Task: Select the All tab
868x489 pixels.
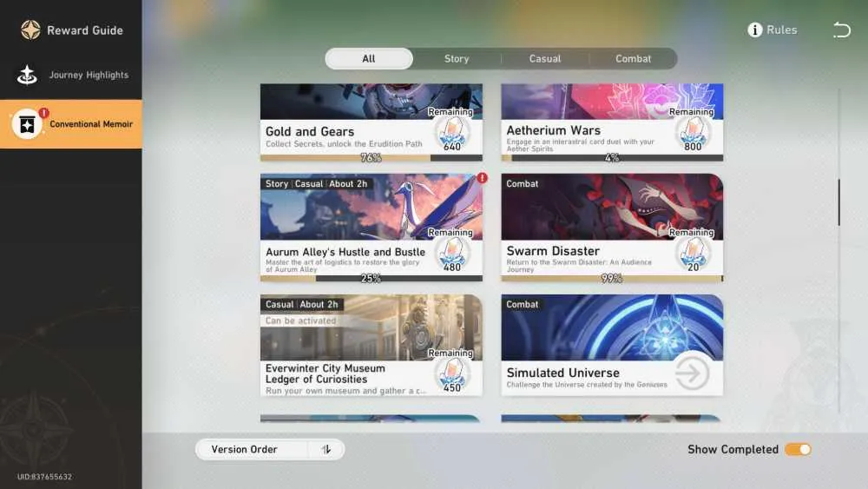Action: 369,59
